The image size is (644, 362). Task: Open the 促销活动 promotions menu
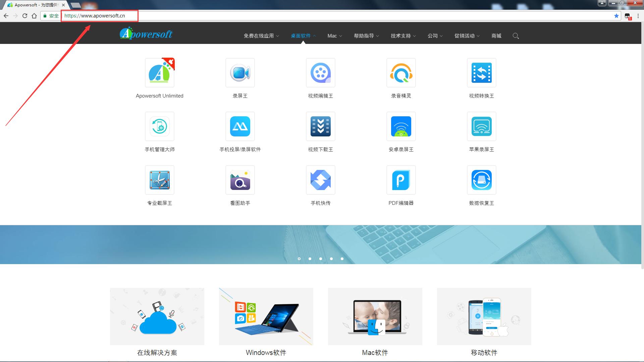point(467,36)
